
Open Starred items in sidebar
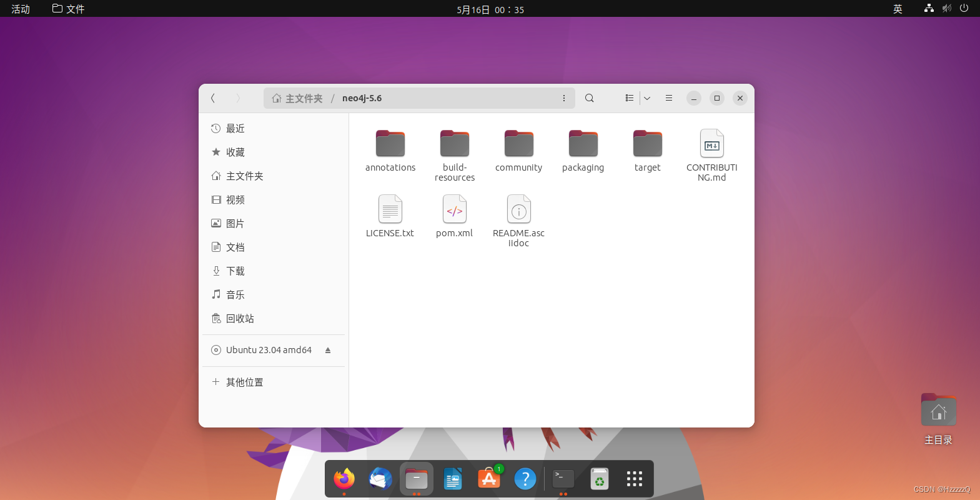click(x=274, y=152)
